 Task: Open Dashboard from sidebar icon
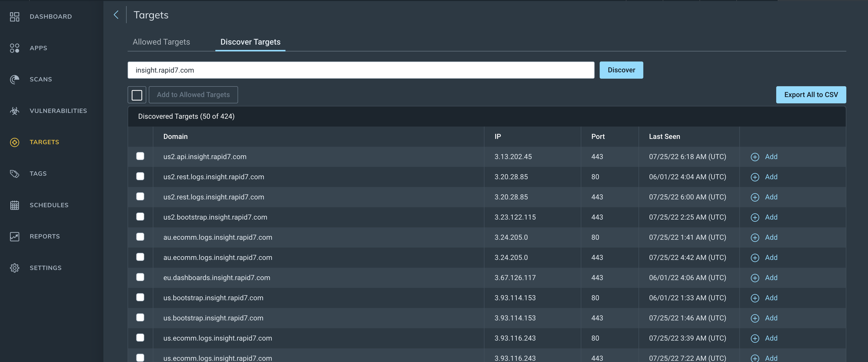14,16
